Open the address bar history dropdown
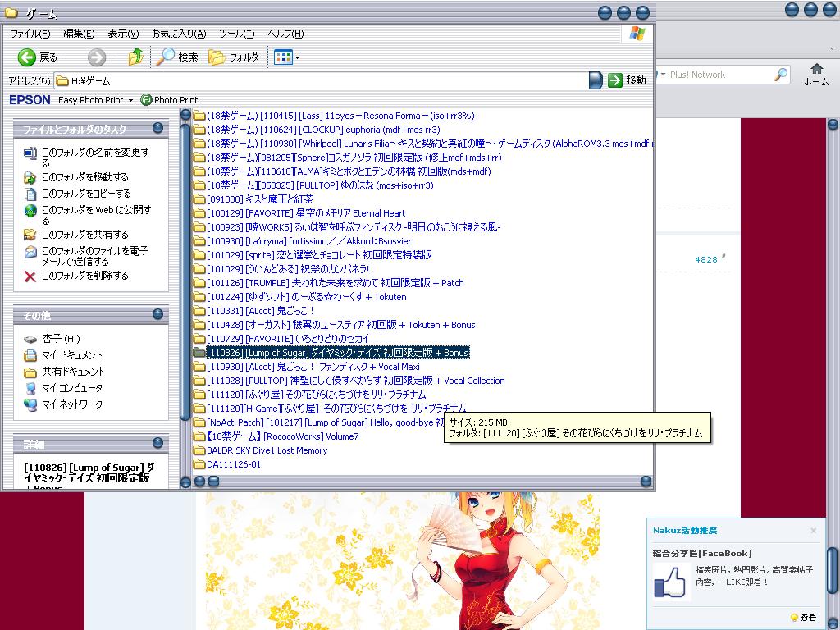 click(x=596, y=80)
